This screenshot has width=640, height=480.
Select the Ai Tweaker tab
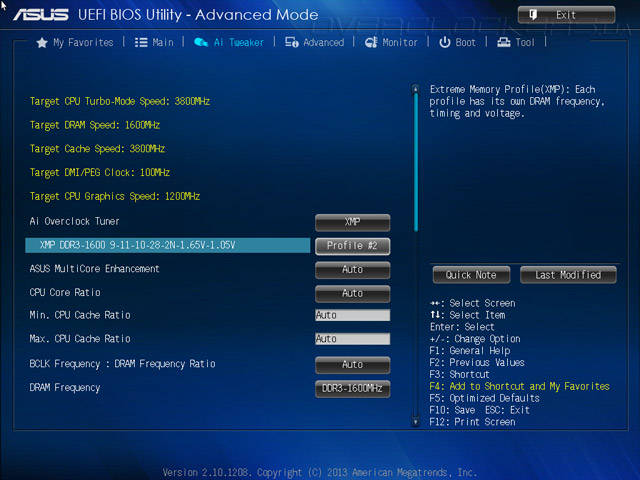[229, 42]
